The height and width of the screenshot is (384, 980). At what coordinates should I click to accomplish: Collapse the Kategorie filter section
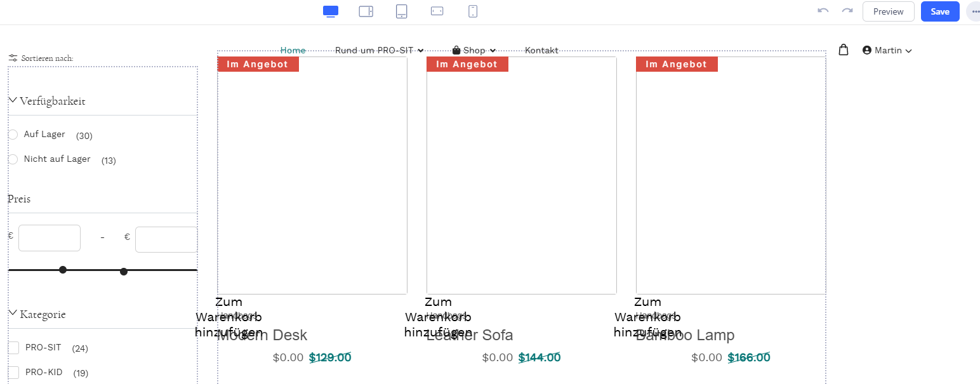click(13, 314)
